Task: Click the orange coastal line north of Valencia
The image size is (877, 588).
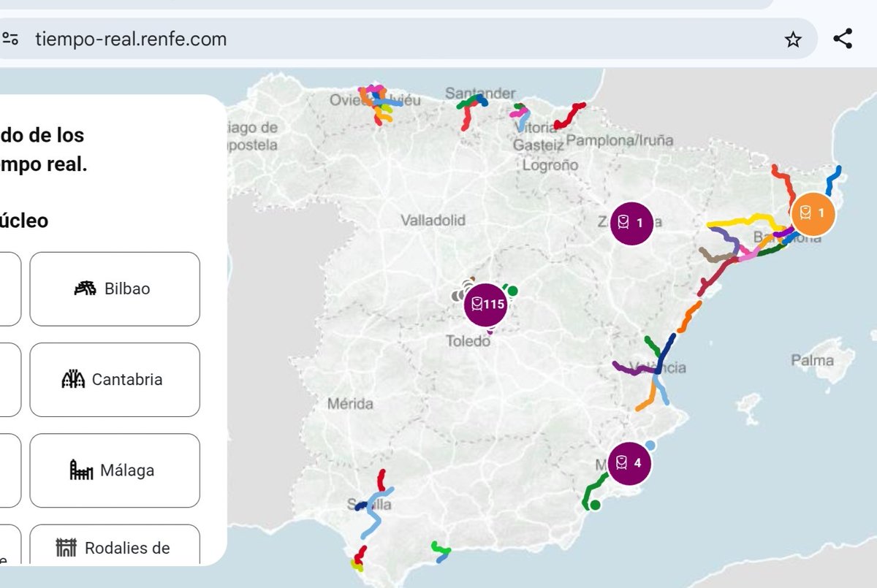Action: pos(688,317)
